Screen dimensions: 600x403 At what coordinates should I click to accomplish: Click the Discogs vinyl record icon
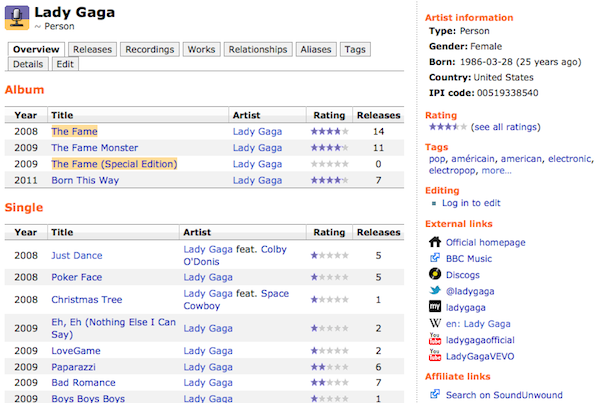point(435,274)
